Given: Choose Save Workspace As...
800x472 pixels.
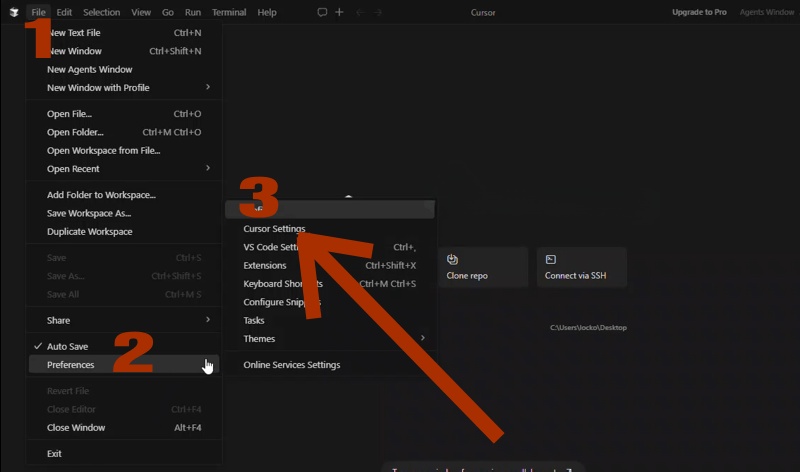Looking at the screenshot, I should coord(124,213).
